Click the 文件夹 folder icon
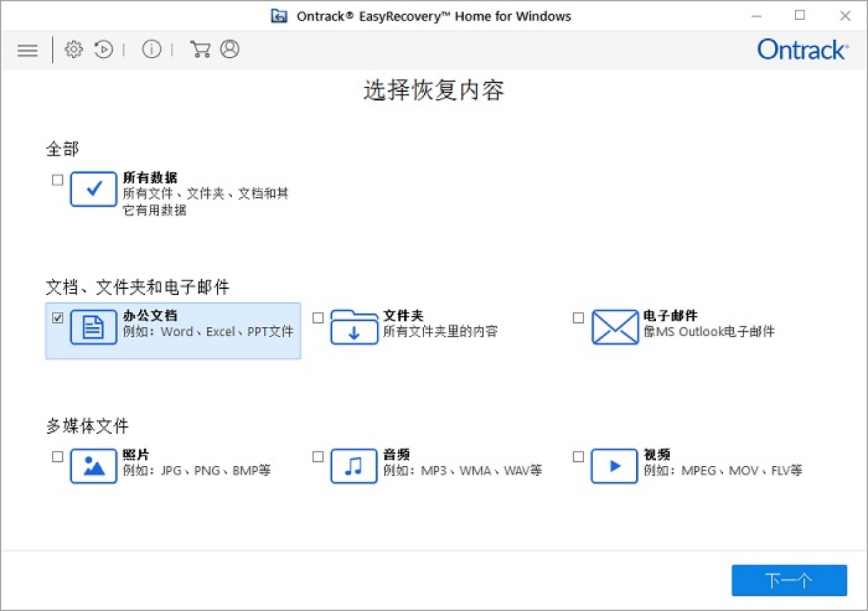Image resolution: width=868 pixels, height=611 pixels. pos(354,327)
